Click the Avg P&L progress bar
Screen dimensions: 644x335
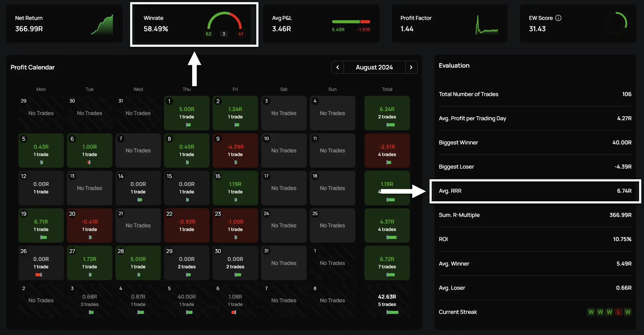tap(351, 21)
